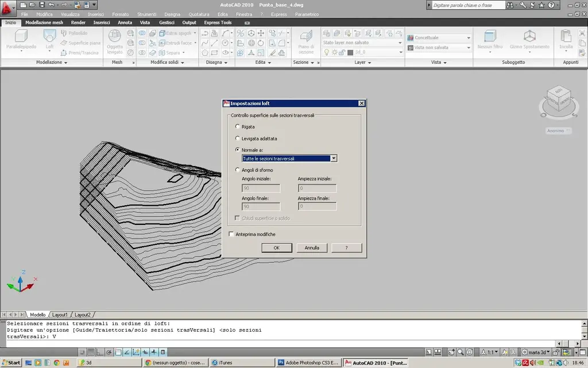Screen dimensions: 588x368
Task: Open the Quotatura menu
Action: pyautogui.click(x=199, y=14)
